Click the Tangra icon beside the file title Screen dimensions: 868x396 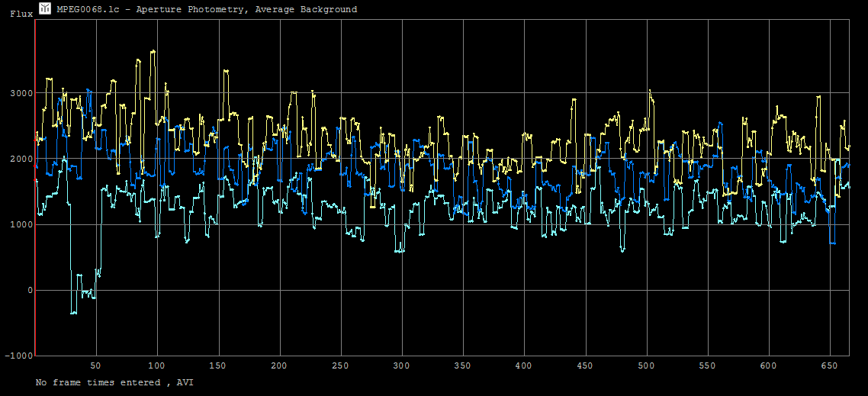(45, 8)
